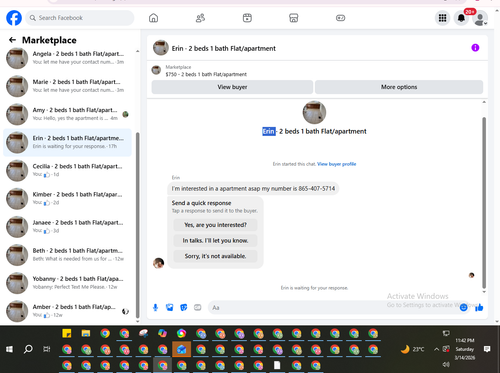Open the Marketplace storefront icon
This screenshot has height=373, width=500.
point(293,18)
